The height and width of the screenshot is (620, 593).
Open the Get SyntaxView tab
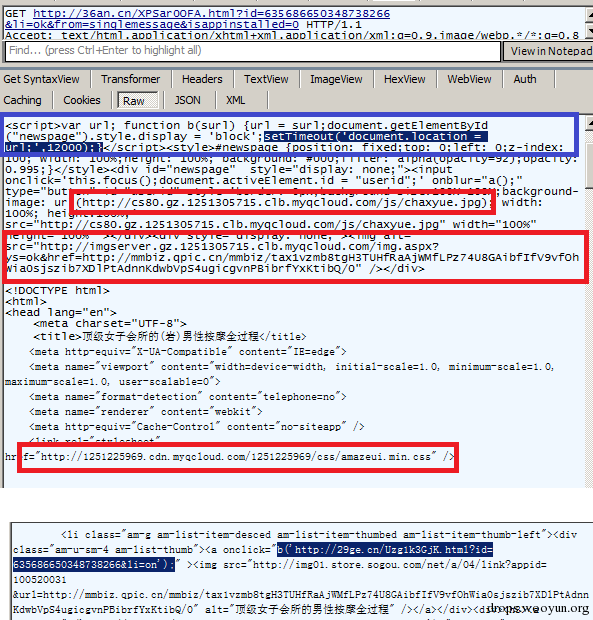(42, 79)
